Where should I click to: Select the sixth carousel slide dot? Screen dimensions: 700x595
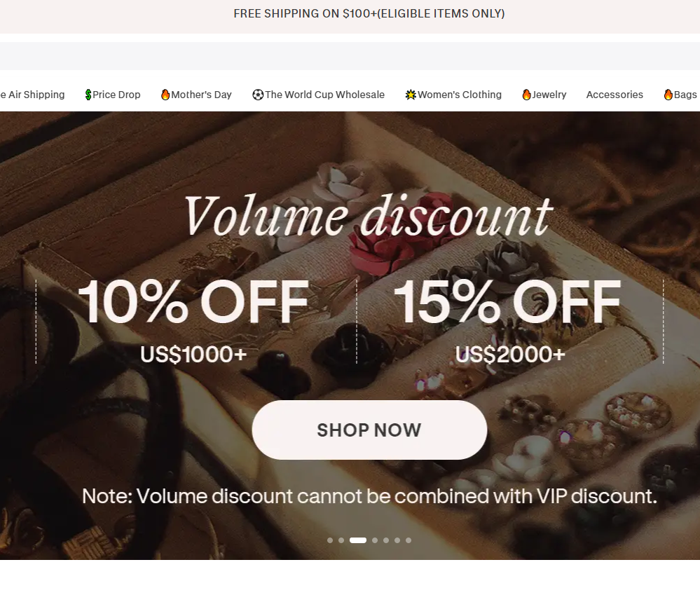click(x=397, y=540)
